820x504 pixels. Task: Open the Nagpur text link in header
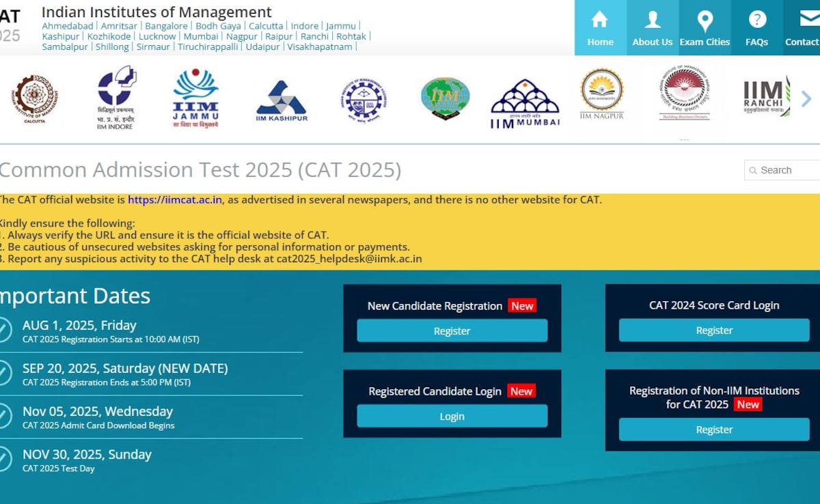pyautogui.click(x=242, y=36)
